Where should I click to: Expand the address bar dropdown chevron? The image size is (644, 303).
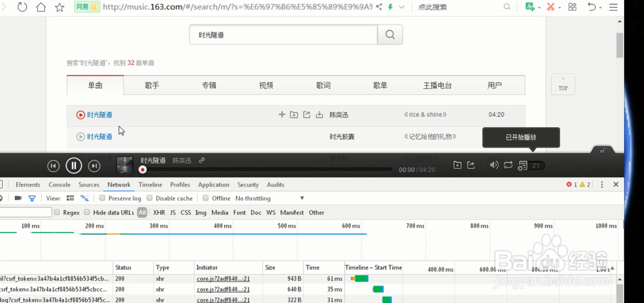click(x=402, y=7)
